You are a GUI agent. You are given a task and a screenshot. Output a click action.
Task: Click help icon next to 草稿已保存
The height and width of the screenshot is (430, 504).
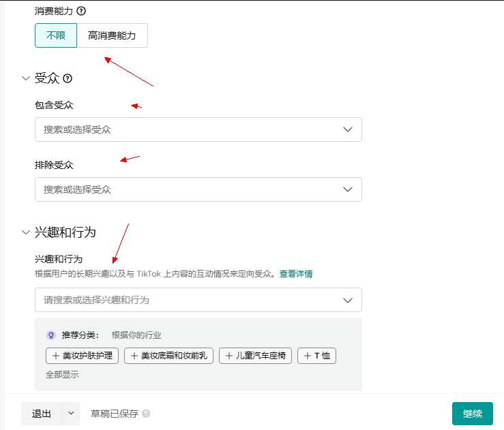[146, 414]
